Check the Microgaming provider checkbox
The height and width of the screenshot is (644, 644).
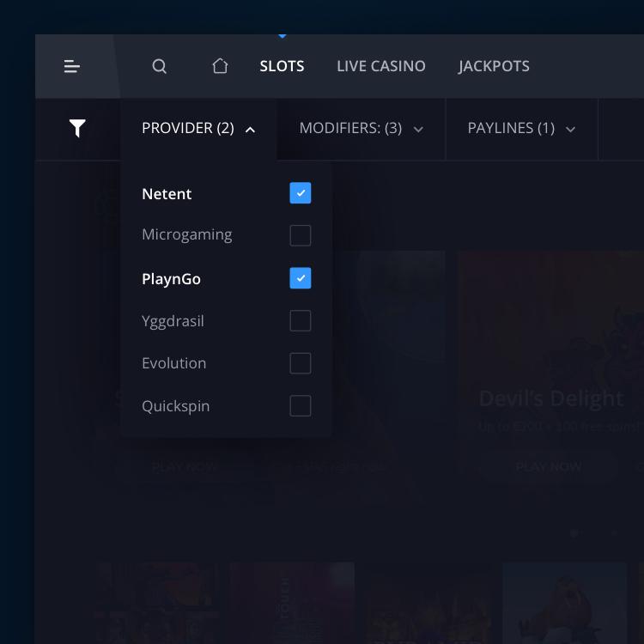[300, 235]
